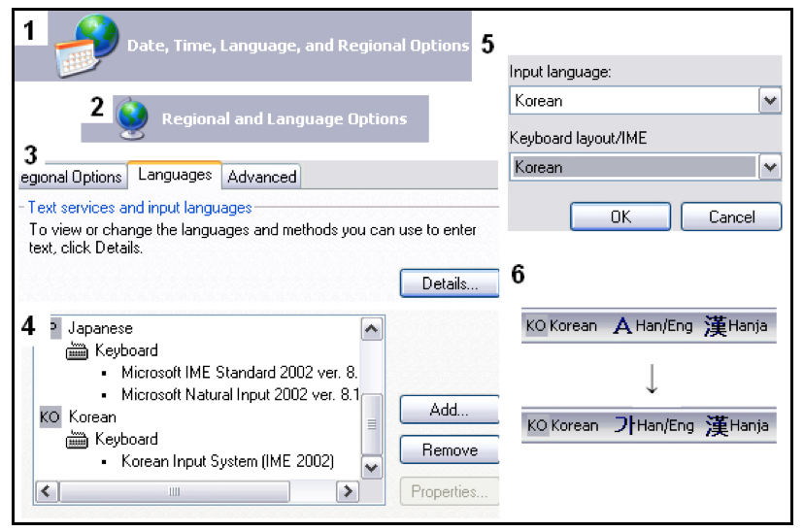The image size is (804, 532).
Task: Click the 漢 Hanja icon on the upper language bar
Action: pos(715,325)
